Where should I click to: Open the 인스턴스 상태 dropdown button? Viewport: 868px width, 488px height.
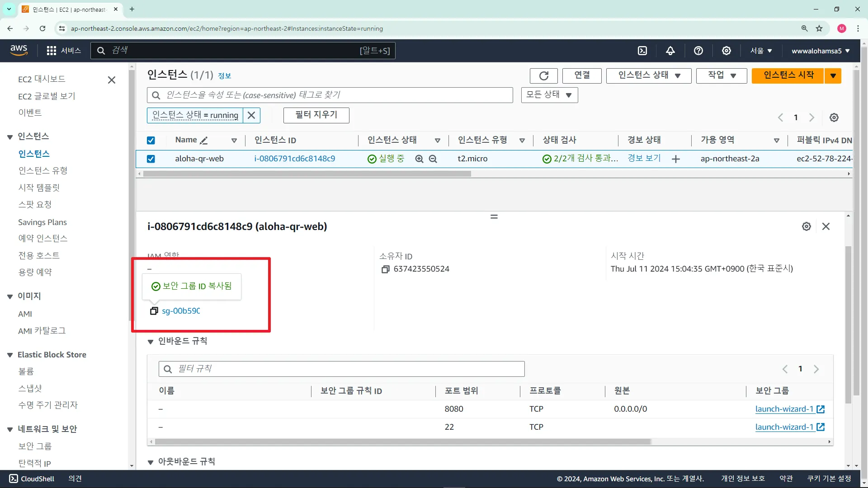[649, 75]
